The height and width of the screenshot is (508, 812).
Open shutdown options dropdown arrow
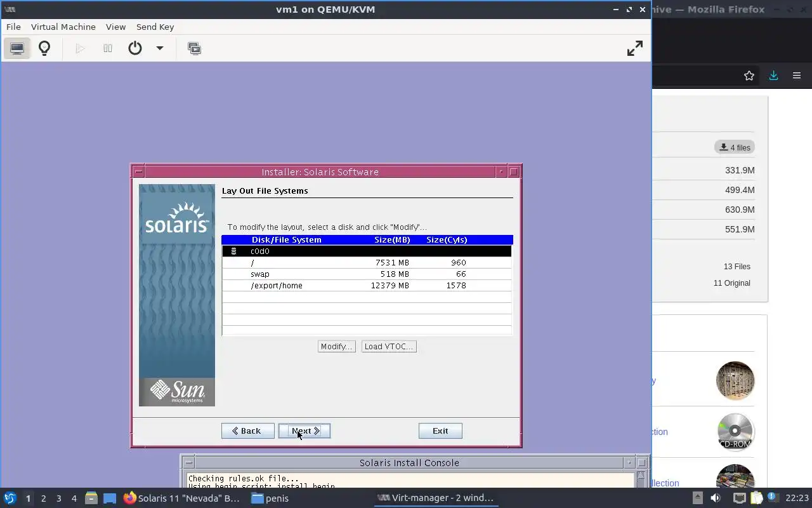coord(160,48)
